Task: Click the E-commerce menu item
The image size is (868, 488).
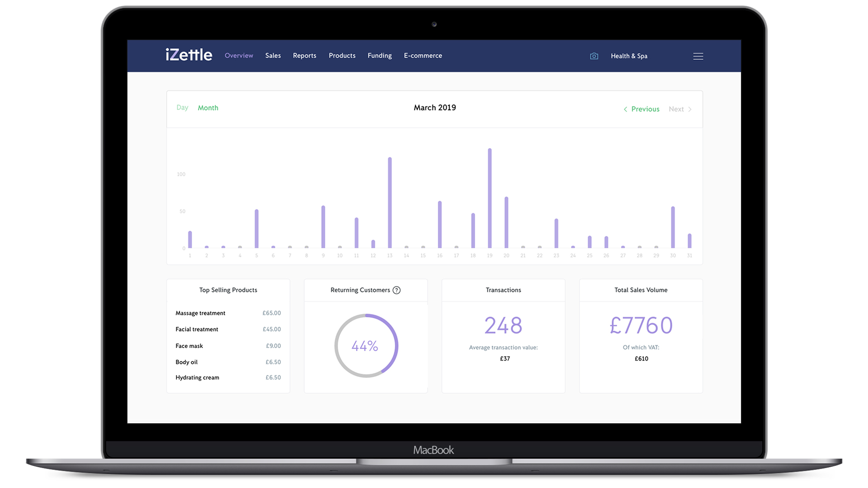Action: click(x=423, y=56)
